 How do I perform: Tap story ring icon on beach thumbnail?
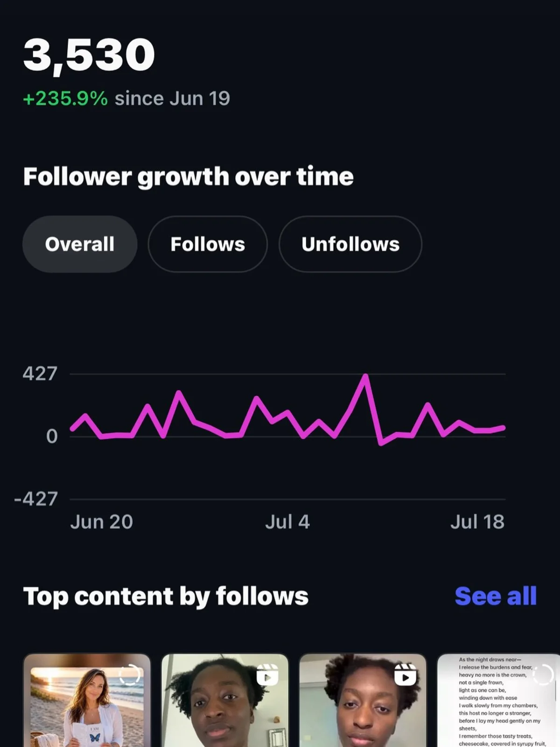pos(130,675)
